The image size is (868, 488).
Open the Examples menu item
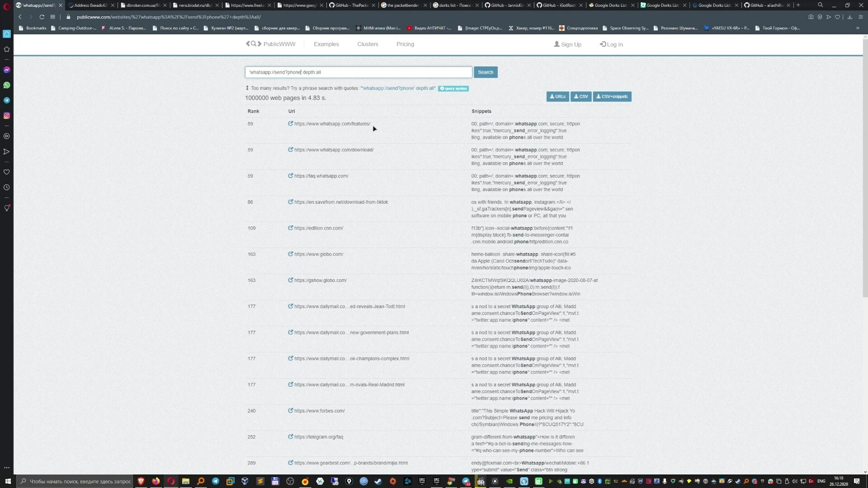pyautogui.click(x=326, y=44)
